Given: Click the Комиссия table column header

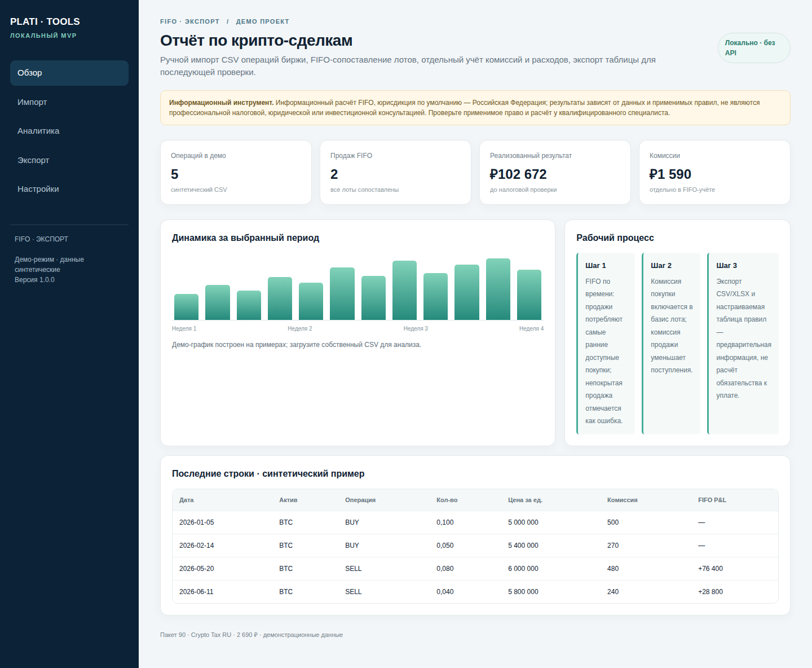Looking at the screenshot, I should click(x=623, y=500).
